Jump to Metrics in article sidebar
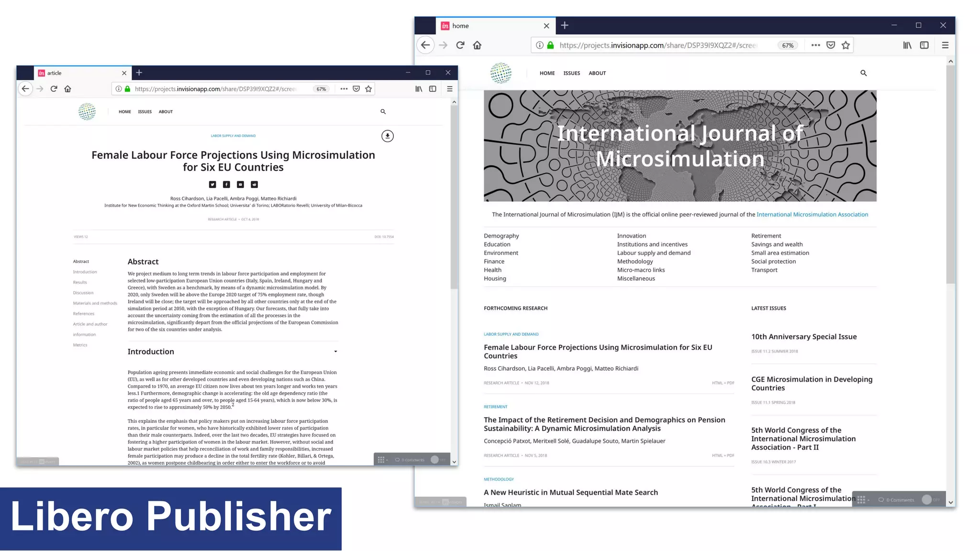The height and width of the screenshot is (551, 980). click(x=80, y=345)
